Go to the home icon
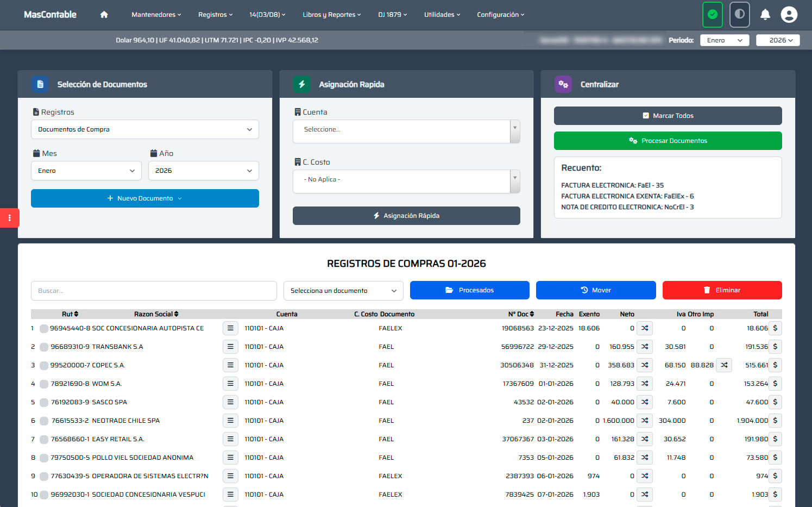This screenshot has width=812, height=507. (x=104, y=15)
